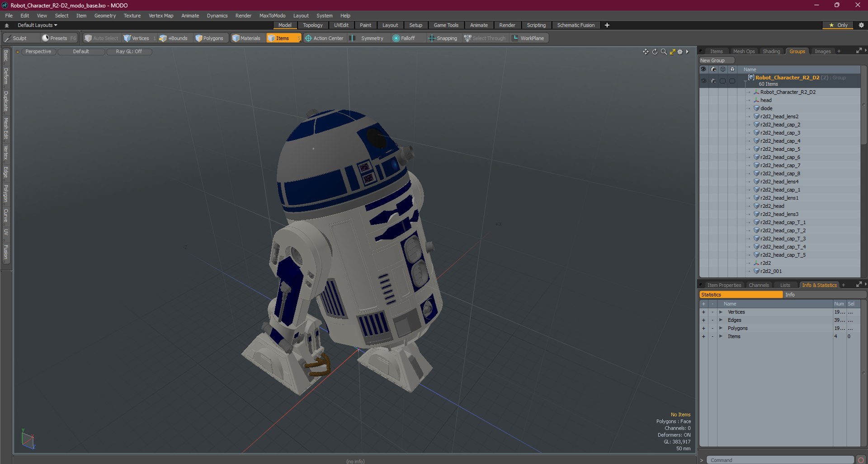Image resolution: width=868 pixels, height=464 pixels.
Task: Click the Info button in statistics panel
Action: 825,295
